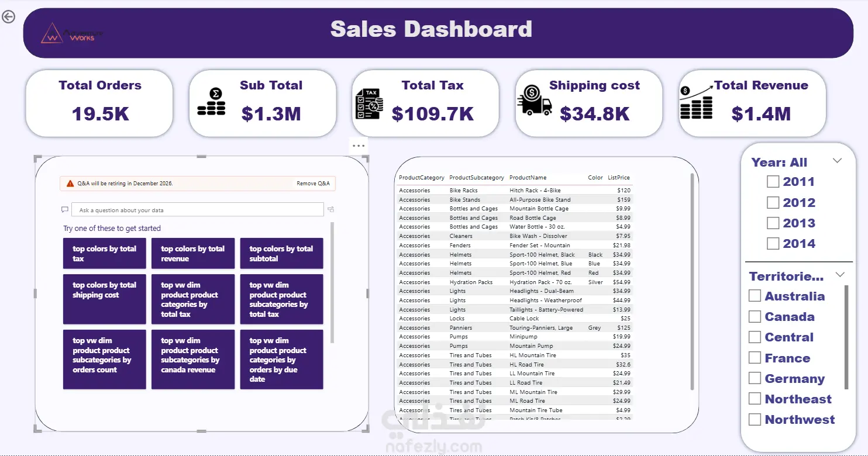Click the 'Minipump' table cell
868x456 pixels.
(523, 337)
